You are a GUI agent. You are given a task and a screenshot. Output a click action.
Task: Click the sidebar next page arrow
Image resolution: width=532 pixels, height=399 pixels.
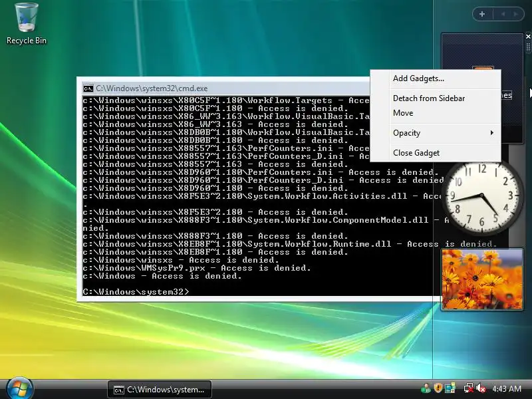tap(516, 14)
